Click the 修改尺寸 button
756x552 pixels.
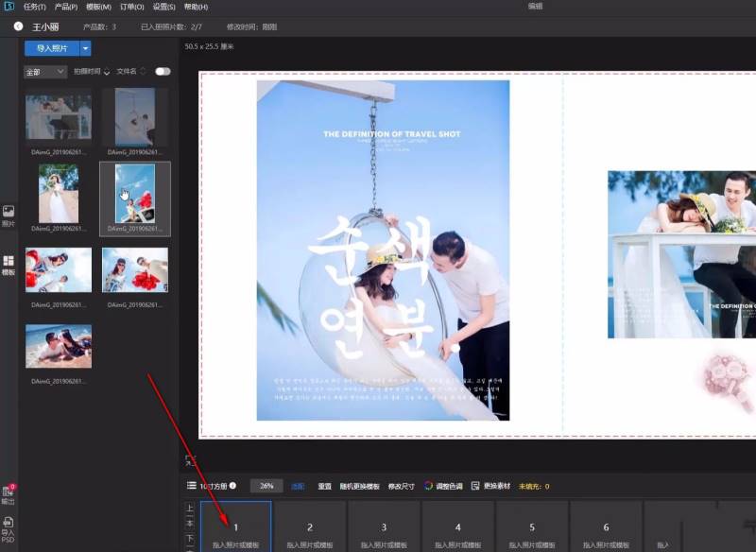402,486
